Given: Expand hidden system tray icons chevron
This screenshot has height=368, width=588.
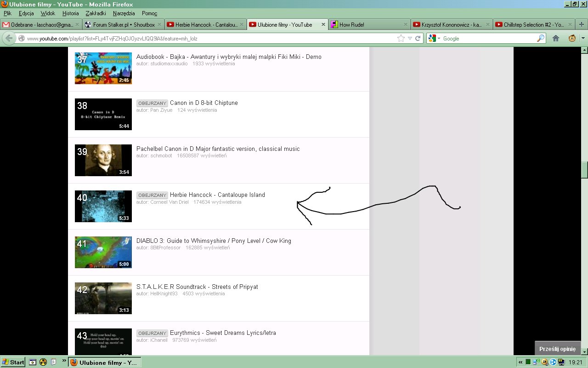Looking at the screenshot, I should (x=520, y=362).
